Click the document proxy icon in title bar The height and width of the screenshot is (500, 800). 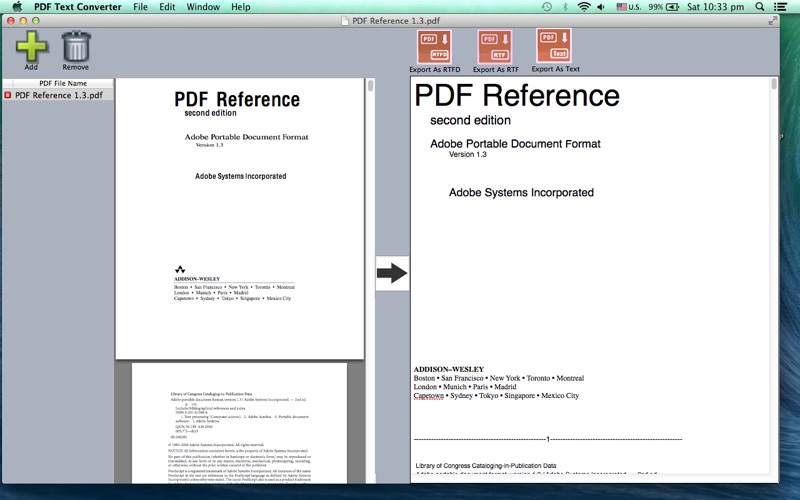[345, 20]
